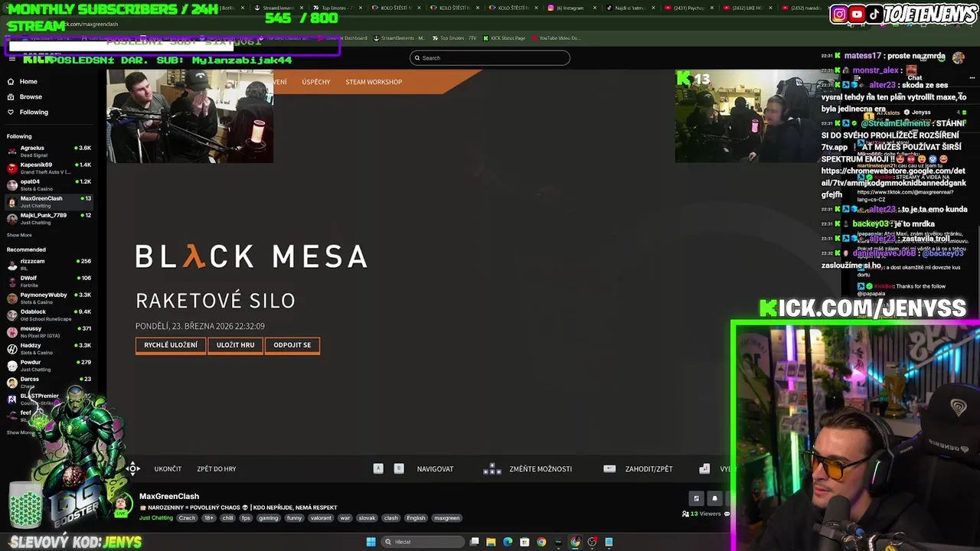Click the Just Chatting category link under stream title

tap(156, 518)
